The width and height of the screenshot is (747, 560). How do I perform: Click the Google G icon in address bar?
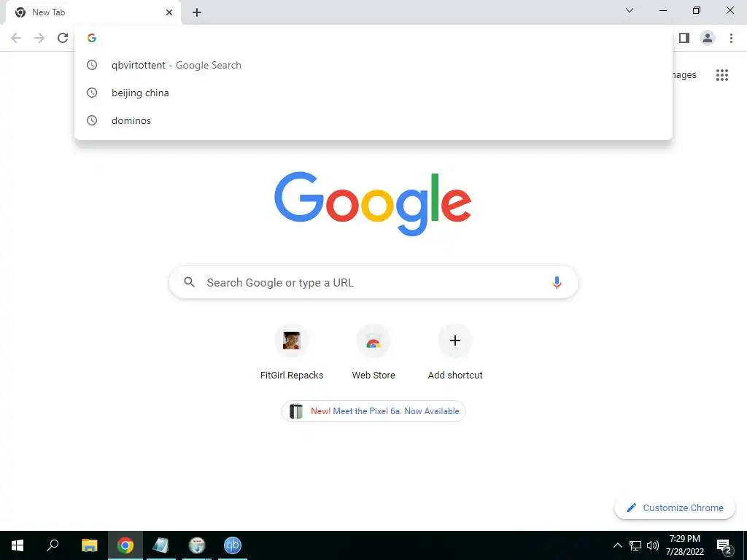click(x=92, y=38)
